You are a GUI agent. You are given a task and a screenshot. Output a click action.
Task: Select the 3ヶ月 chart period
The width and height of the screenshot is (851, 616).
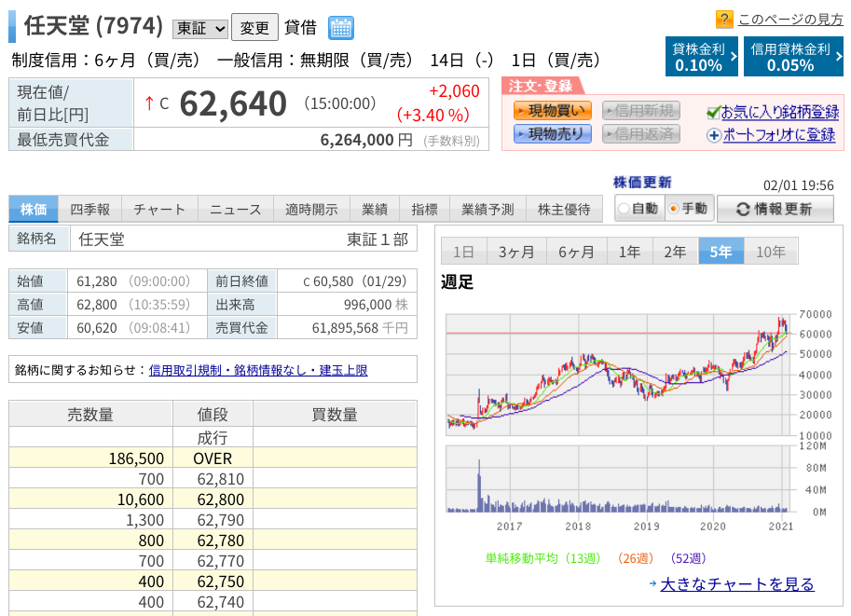[x=516, y=252]
